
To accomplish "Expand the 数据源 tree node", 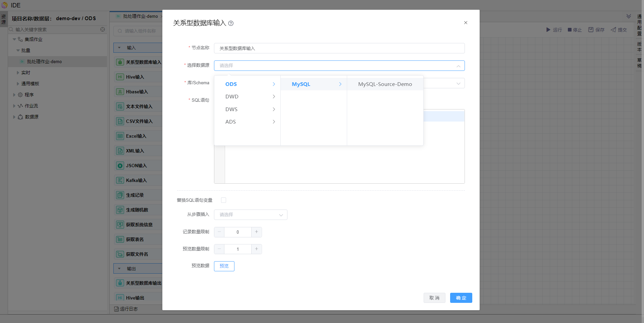I will (x=14, y=117).
